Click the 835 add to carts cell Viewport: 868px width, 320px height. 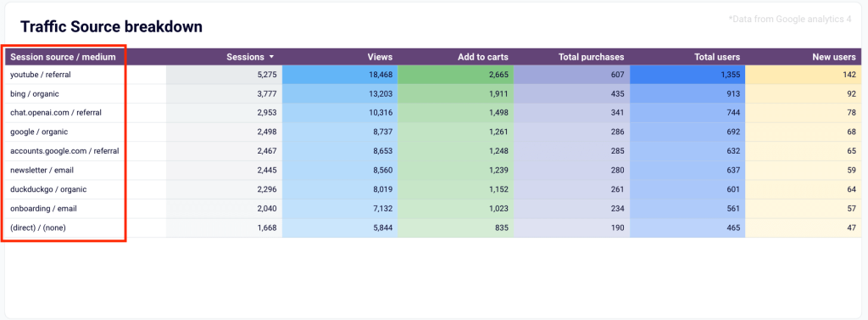(455, 227)
